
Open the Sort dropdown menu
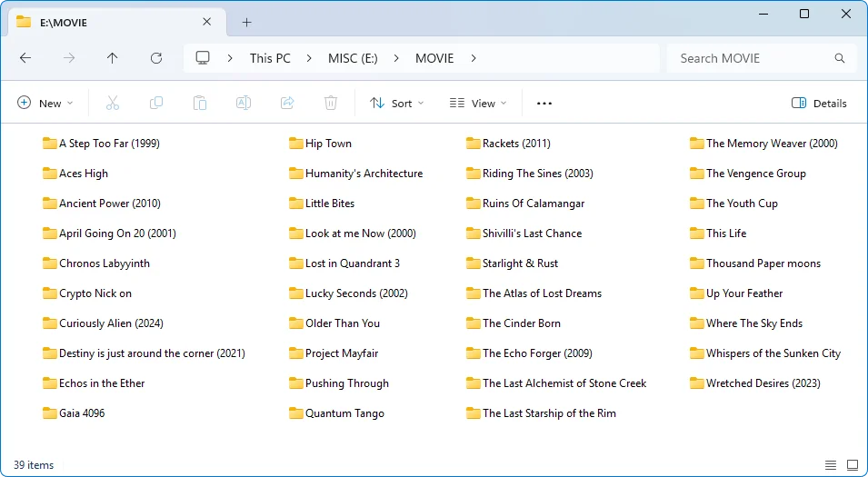point(397,103)
